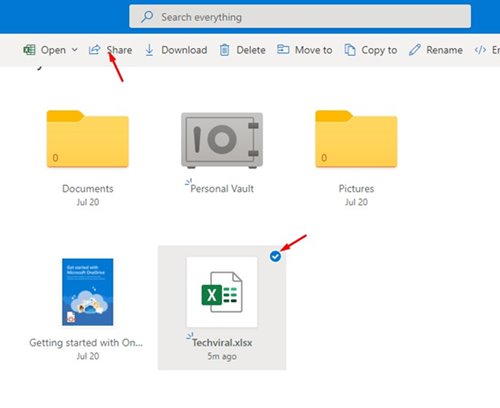Click the Move to text in the toolbar
Screen dimensions: 500x408
(313, 50)
